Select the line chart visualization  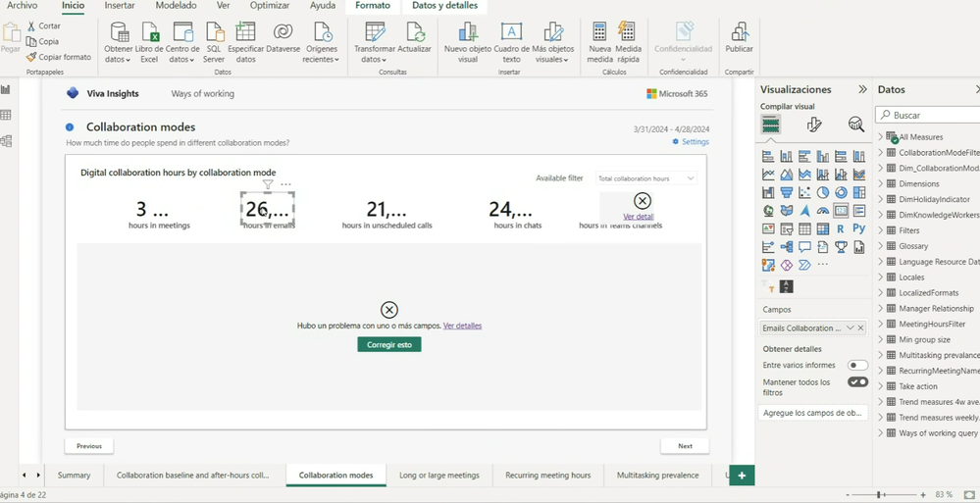(x=769, y=175)
